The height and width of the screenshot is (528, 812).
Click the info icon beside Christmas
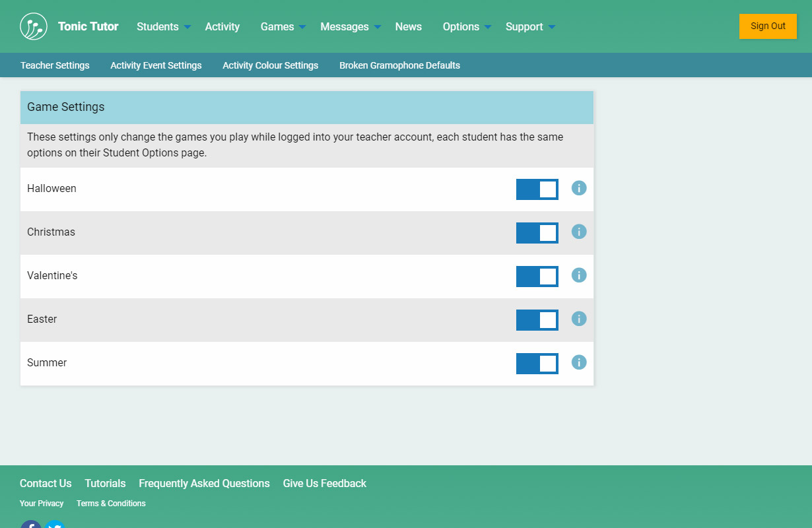click(579, 232)
